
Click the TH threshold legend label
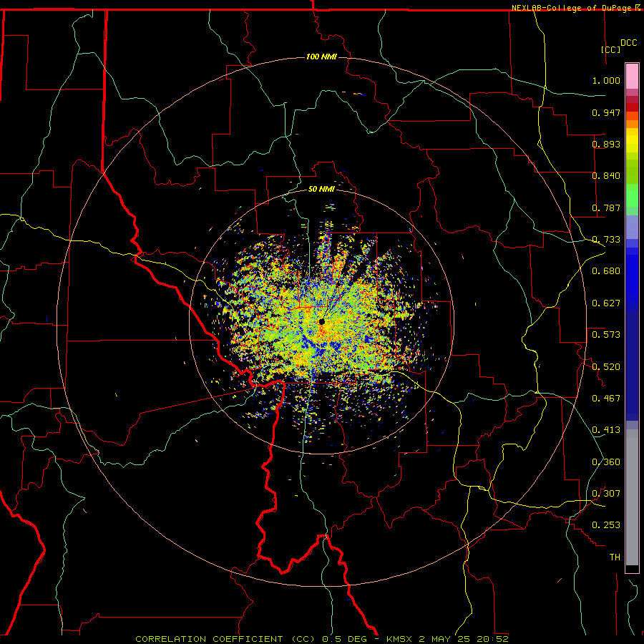pos(615,557)
